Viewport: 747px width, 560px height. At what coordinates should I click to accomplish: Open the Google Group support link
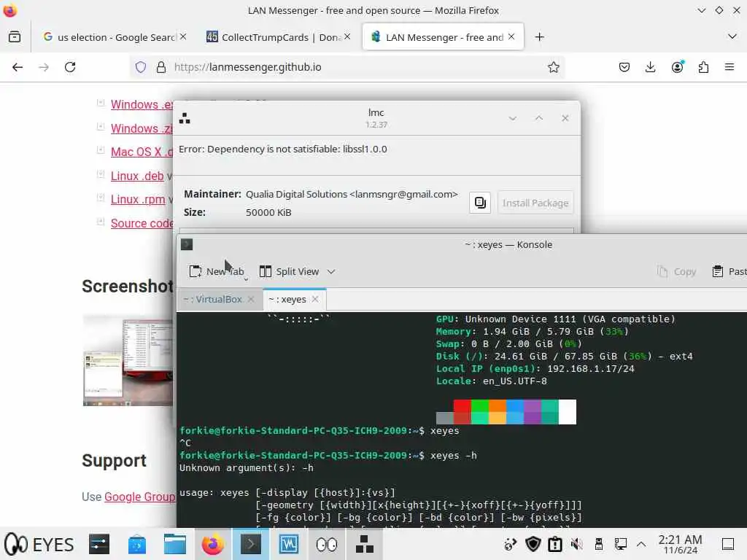coord(140,497)
